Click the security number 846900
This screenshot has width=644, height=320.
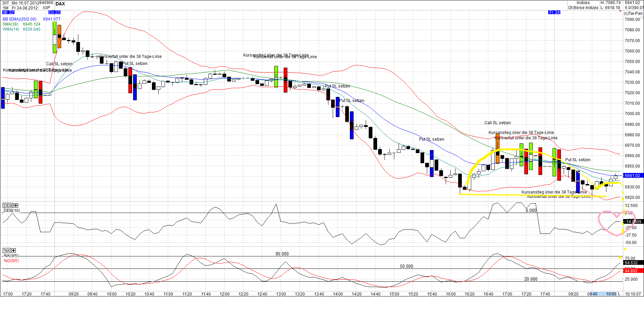click(x=46, y=3)
